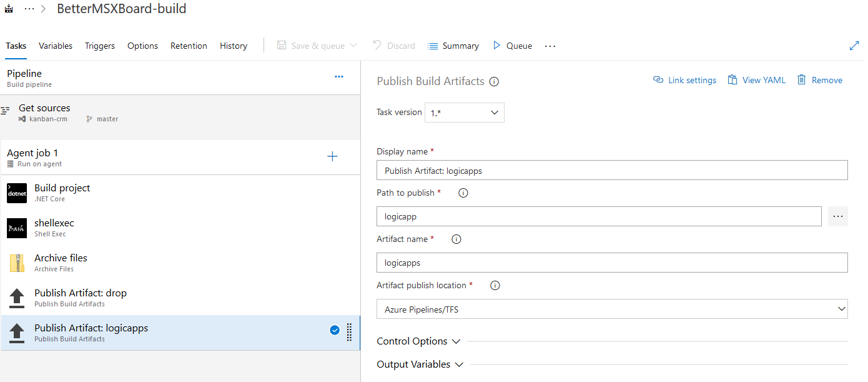The height and width of the screenshot is (382, 868).
Task: Open Link settings
Action: pos(684,80)
